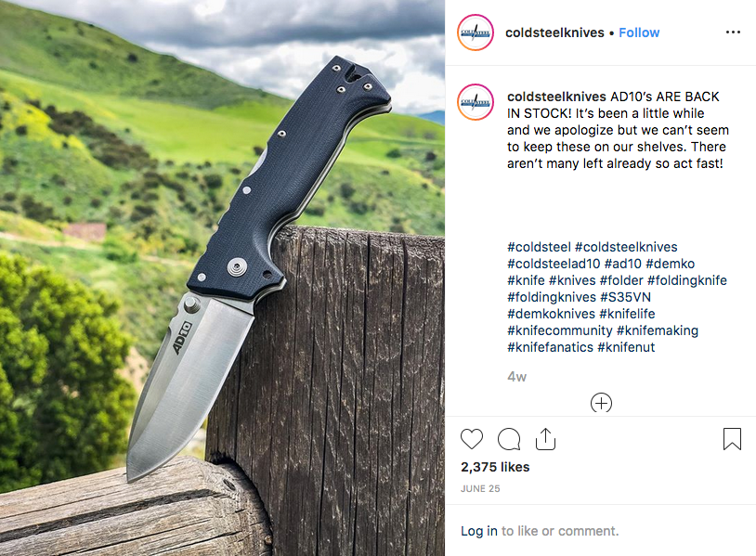Open the coldsteelknives username in the caption
Viewport: 756px width, 556px height.
[x=556, y=97]
